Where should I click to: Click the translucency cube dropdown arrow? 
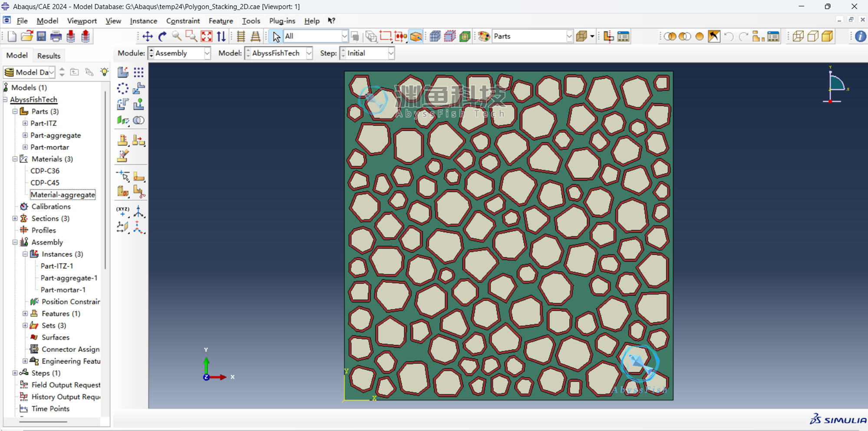(x=592, y=36)
